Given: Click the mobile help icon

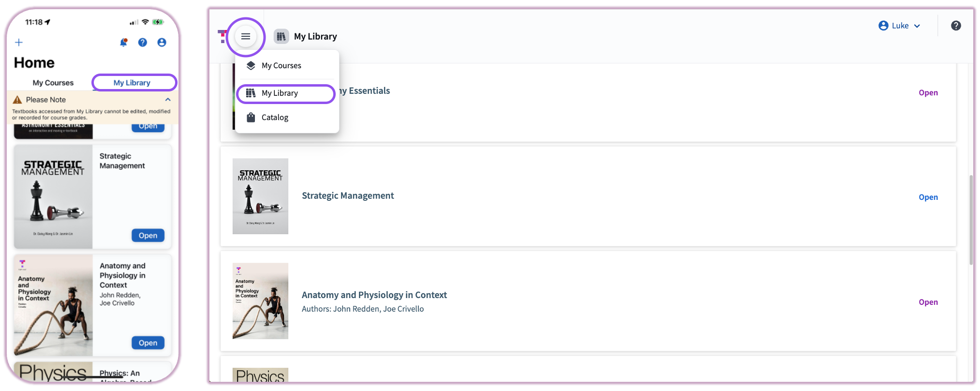Looking at the screenshot, I should pyautogui.click(x=142, y=42).
